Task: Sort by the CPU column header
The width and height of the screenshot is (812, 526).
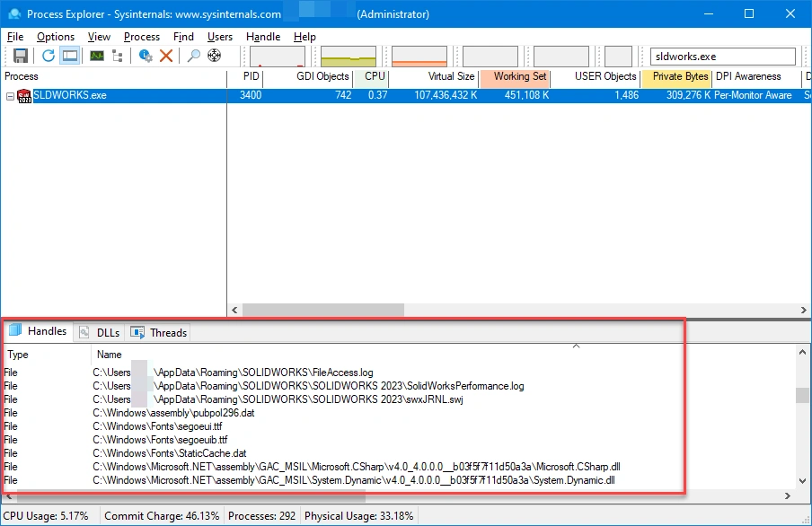Action: 371,76
